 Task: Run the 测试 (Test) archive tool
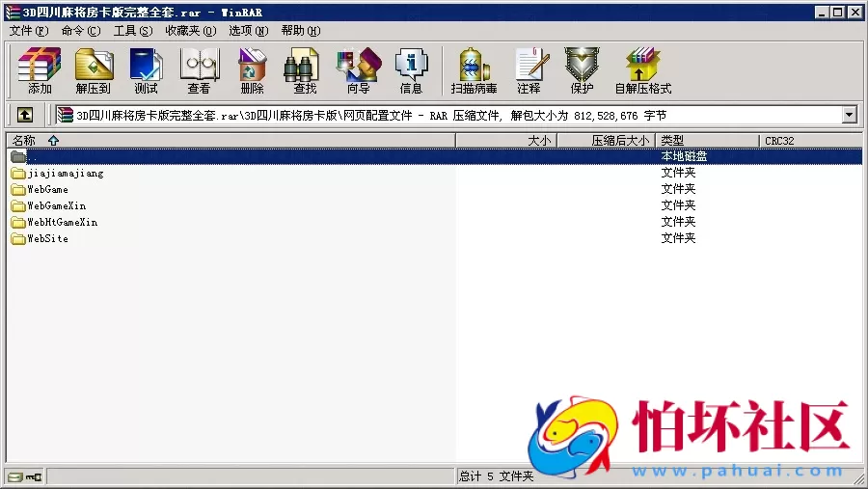pyautogui.click(x=146, y=70)
